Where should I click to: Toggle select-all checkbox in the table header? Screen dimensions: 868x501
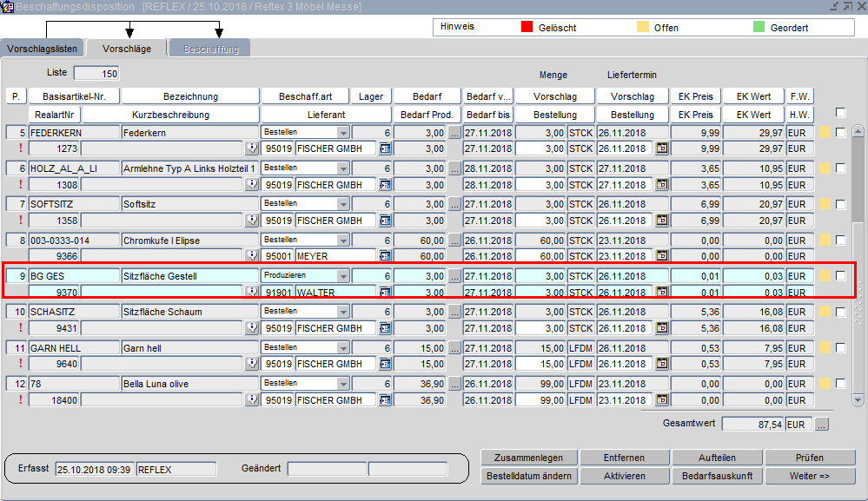tap(840, 112)
